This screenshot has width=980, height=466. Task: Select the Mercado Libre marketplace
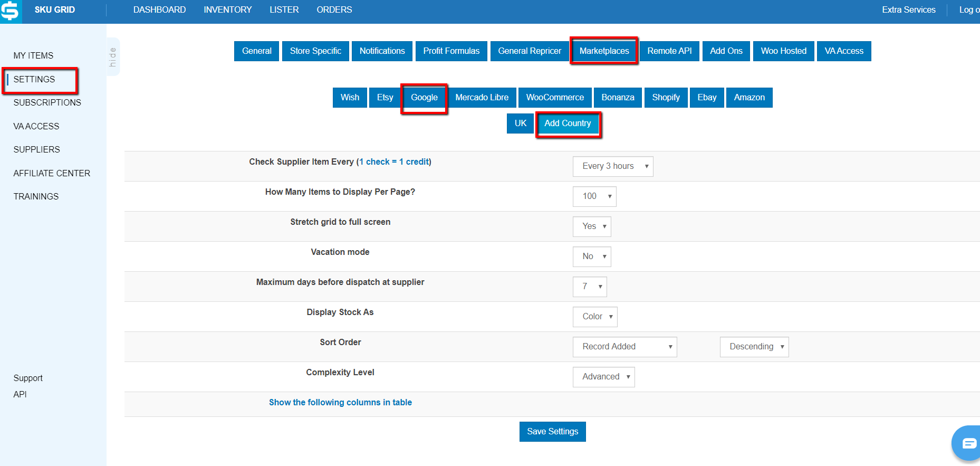[x=482, y=98]
